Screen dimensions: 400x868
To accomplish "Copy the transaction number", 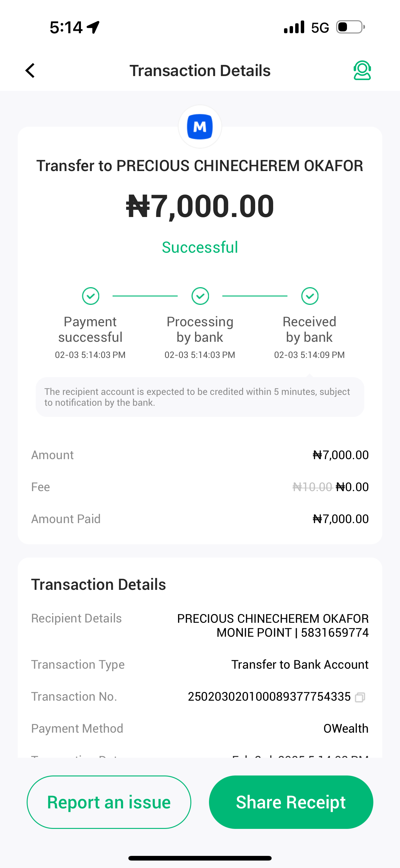I will click(360, 697).
